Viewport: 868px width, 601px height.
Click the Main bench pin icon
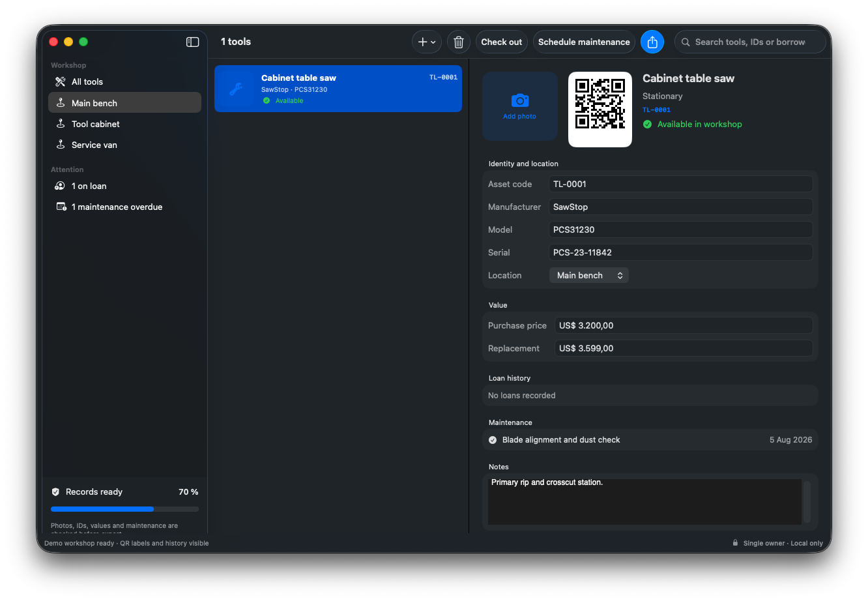pyautogui.click(x=61, y=102)
